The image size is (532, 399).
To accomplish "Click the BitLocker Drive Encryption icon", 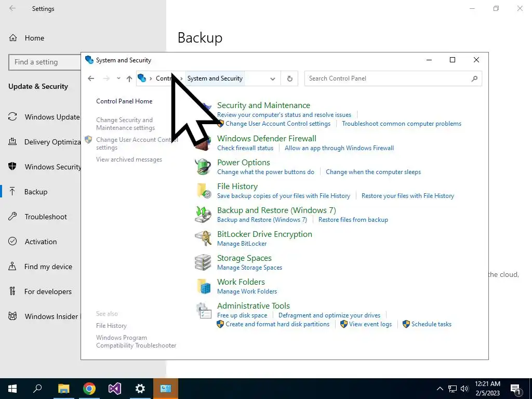I will tap(203, 238).
